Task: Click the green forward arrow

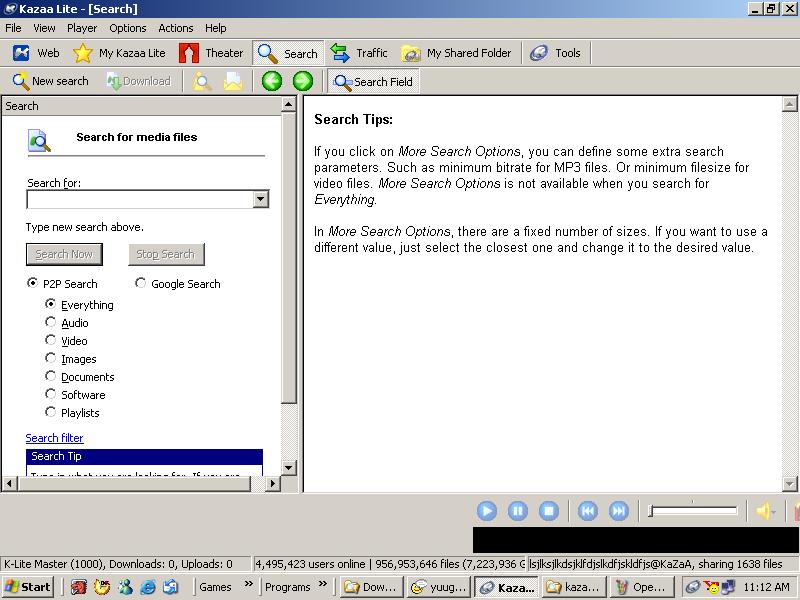Action: pos(303,81)
